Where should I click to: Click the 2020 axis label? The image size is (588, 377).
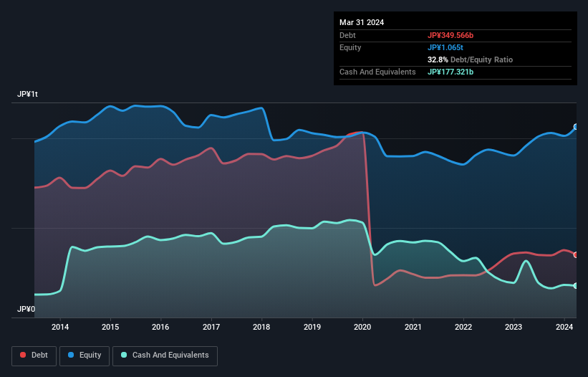point(362,327)
